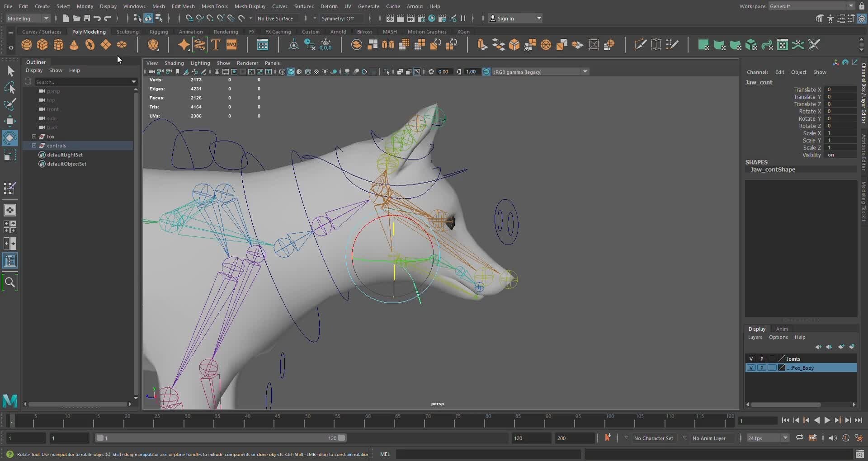Select the Lasso tool in the toolbox
868x461 pixels.
10,87
